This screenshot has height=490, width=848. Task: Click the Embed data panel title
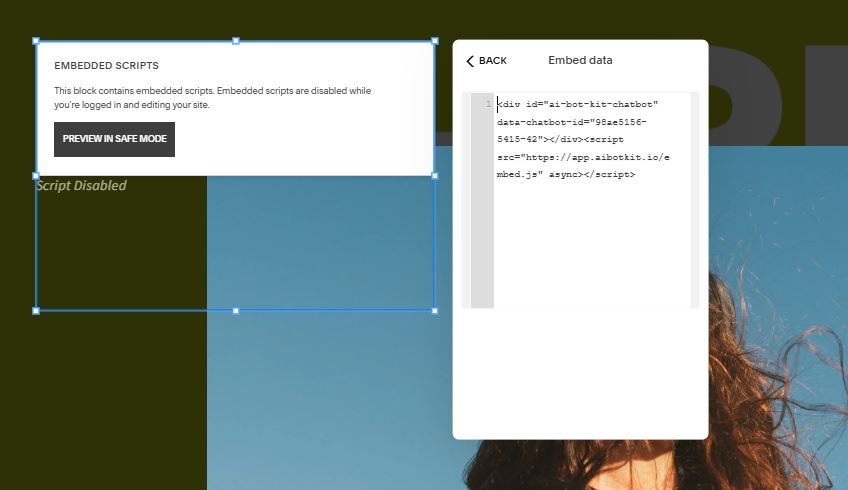580,60
